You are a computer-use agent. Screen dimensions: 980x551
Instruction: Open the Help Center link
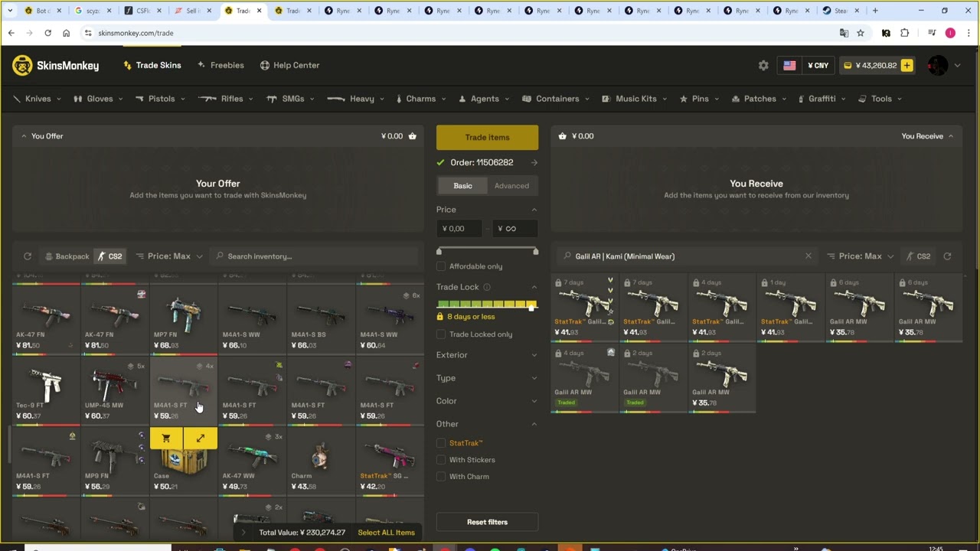point(289,65)
